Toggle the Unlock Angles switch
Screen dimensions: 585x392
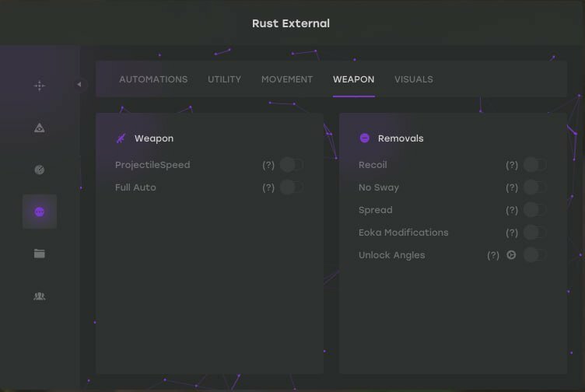pos(534,255)
